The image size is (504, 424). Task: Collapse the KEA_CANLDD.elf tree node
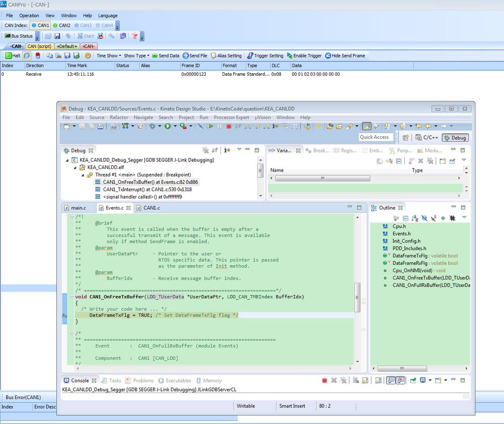click(75, 167)
